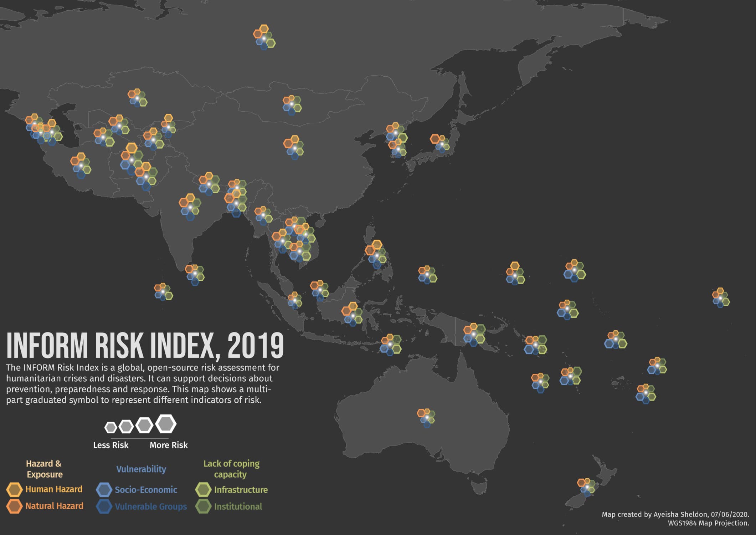756x535 pixels.
Task: Select the hexagon cluster in central India
Action: pos(190,207)
